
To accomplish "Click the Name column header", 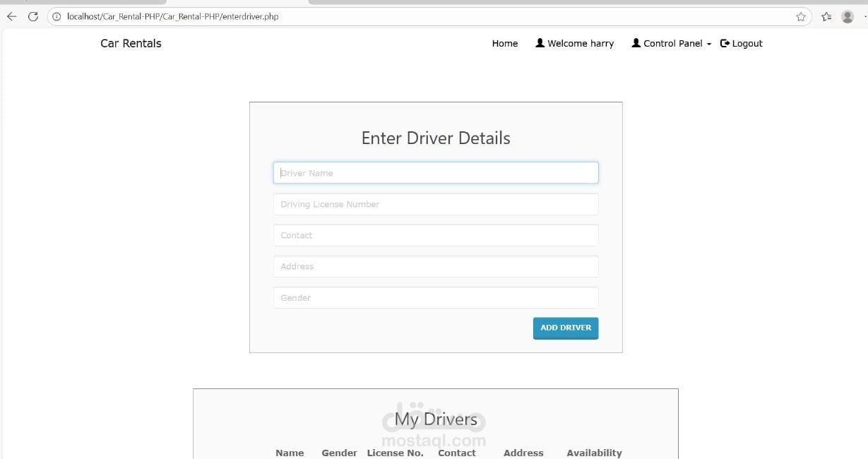I will (x=290, y=453).
